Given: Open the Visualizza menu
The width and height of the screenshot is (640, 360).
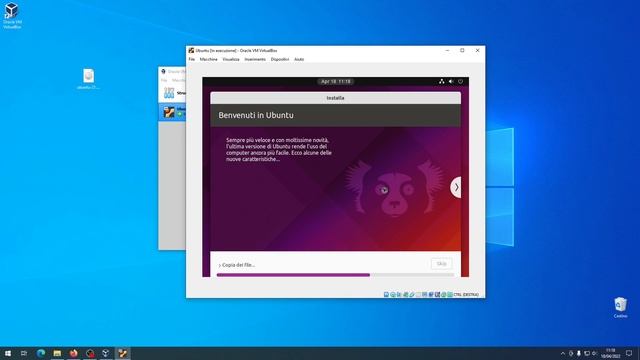Looking at the screenshot, I should pos(231,59).
